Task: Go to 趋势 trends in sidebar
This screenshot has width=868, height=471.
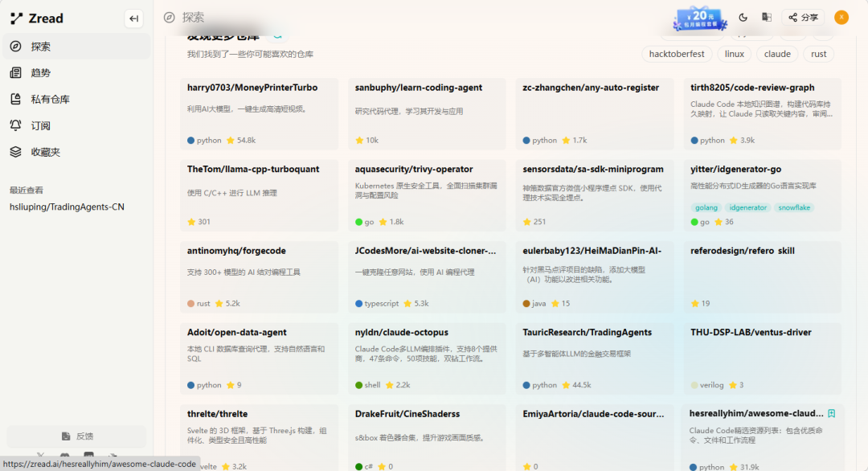Action: pos(76,73)
